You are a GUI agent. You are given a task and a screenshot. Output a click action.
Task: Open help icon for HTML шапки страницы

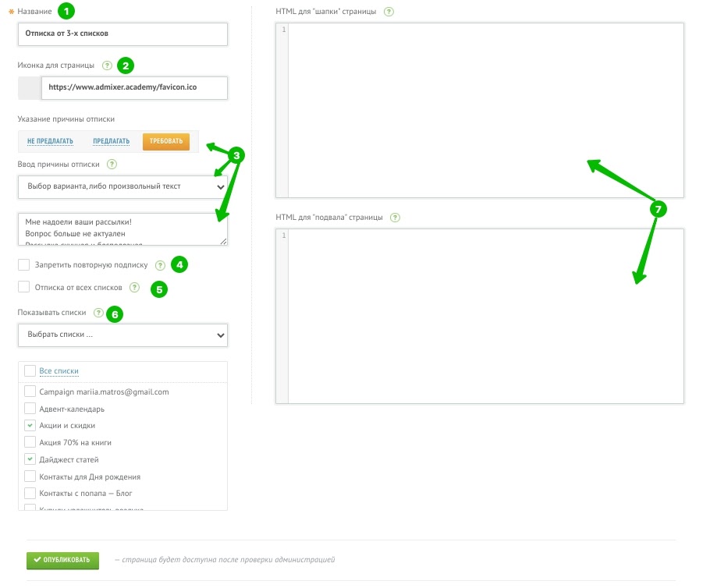(389, 12)
